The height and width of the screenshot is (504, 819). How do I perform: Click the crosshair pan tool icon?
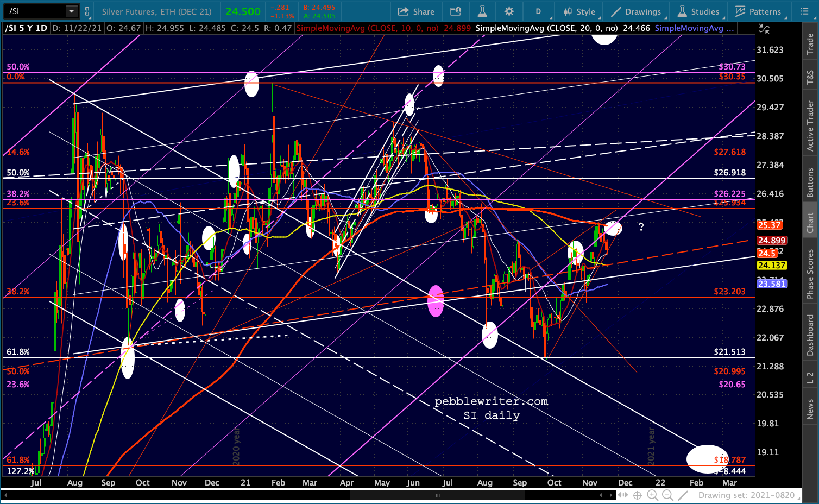638,495
